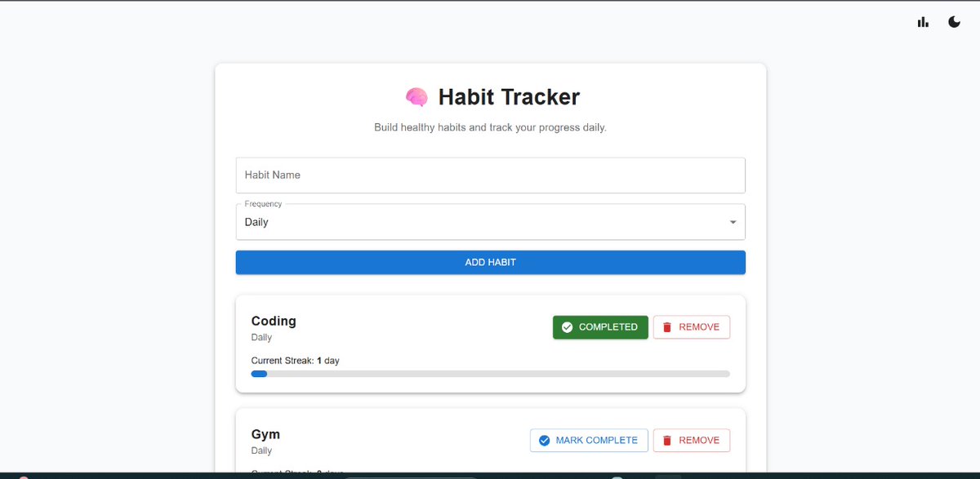
Task: Focus the Habit Name input field
Action: 490,175
